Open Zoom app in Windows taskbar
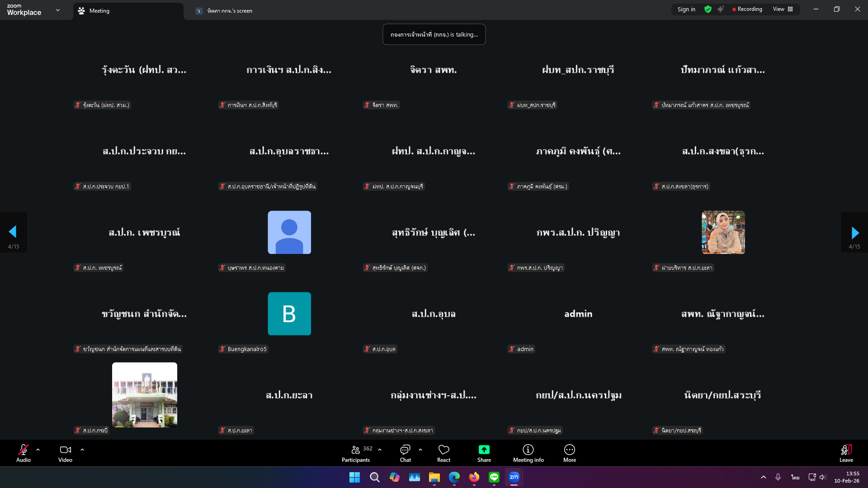Viewport: 868px width, 488px height. [x=514, y=477]
